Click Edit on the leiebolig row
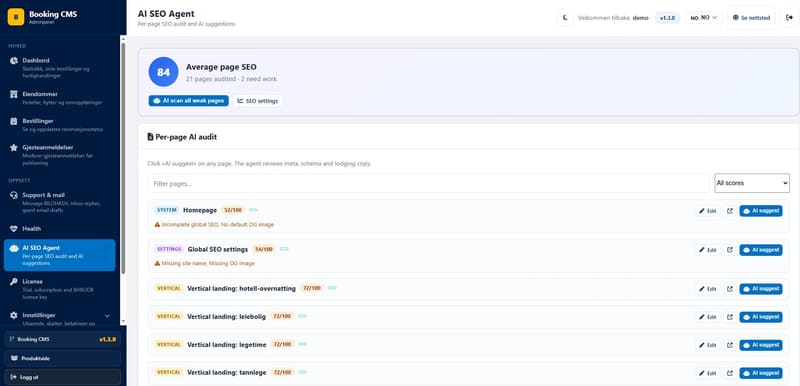This screenshot has height=386, width=800. [708, 317]
